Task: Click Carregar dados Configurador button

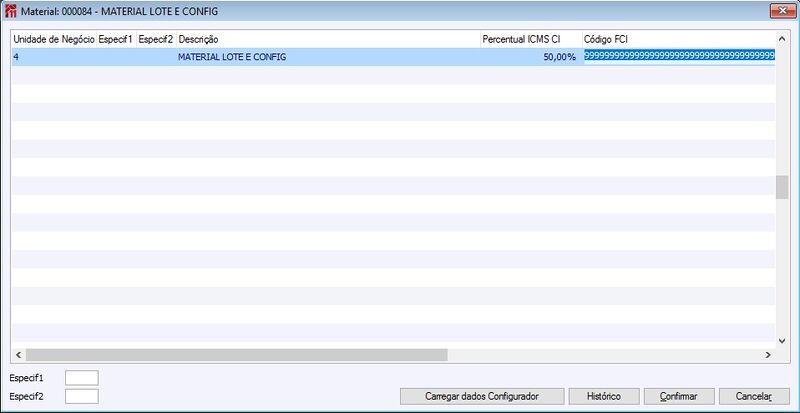Action: click(482, 396)
